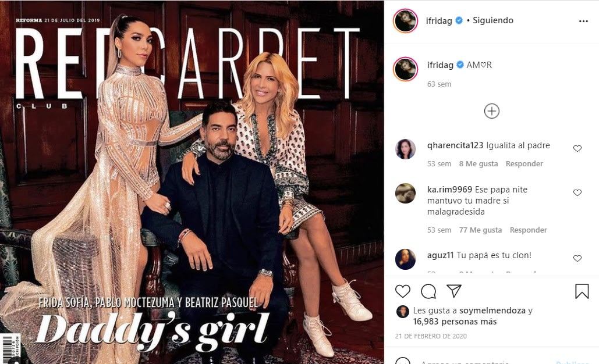Load more comments with plus circle

pos(492,111)
